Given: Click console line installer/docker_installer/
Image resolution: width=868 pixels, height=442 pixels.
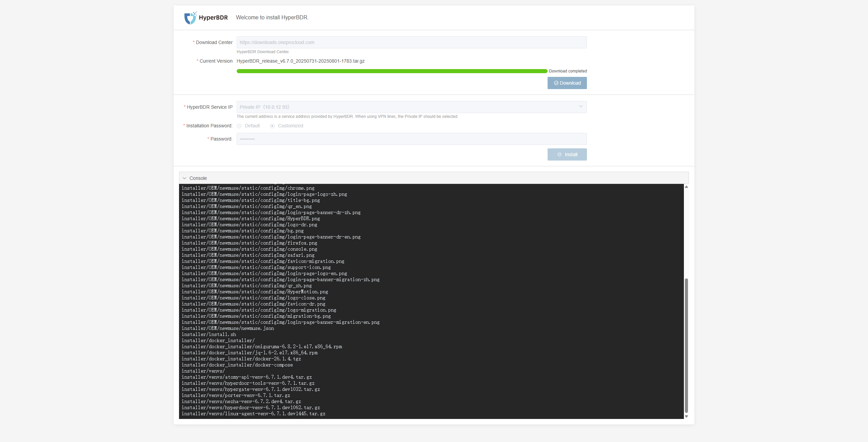Looking at the screenshot, I should pos(218,340).
